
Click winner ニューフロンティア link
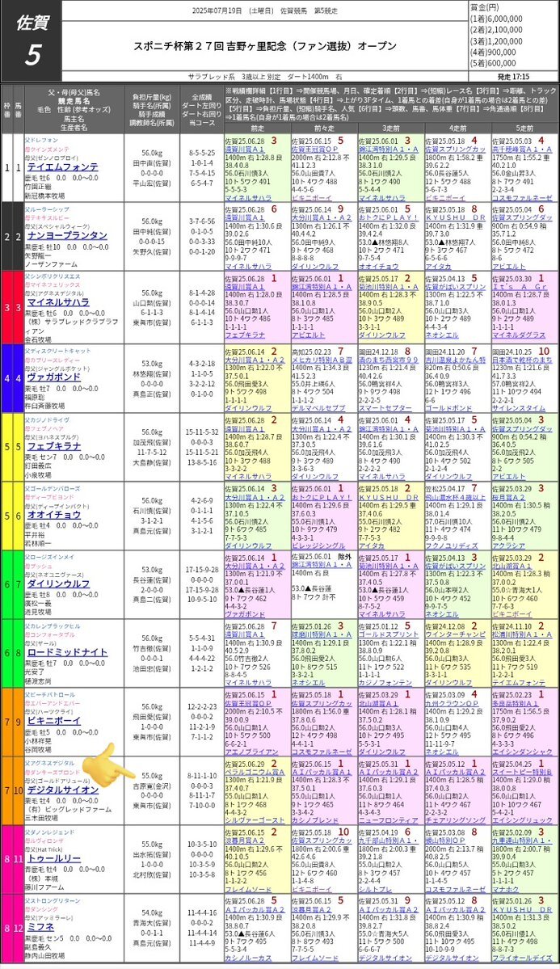click(x=388, y=820)
